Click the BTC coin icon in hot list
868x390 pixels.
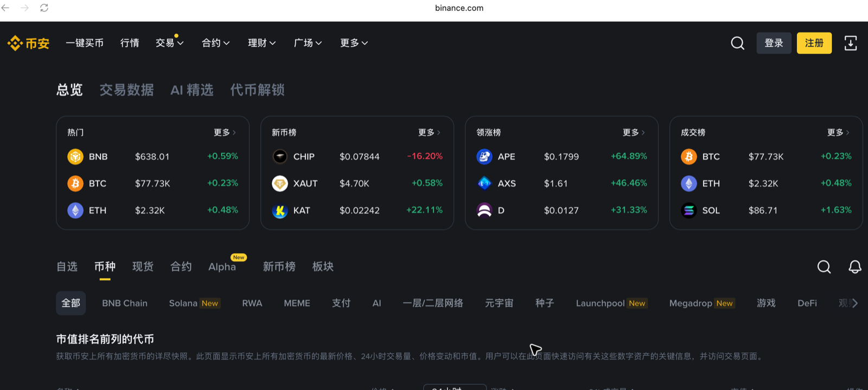[x=75, y=183]
